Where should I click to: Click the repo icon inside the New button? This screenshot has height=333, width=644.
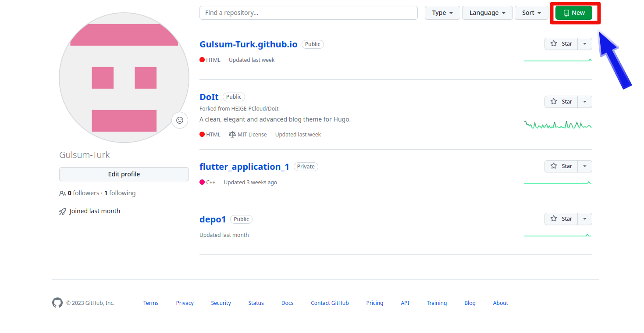pos(566,13)
